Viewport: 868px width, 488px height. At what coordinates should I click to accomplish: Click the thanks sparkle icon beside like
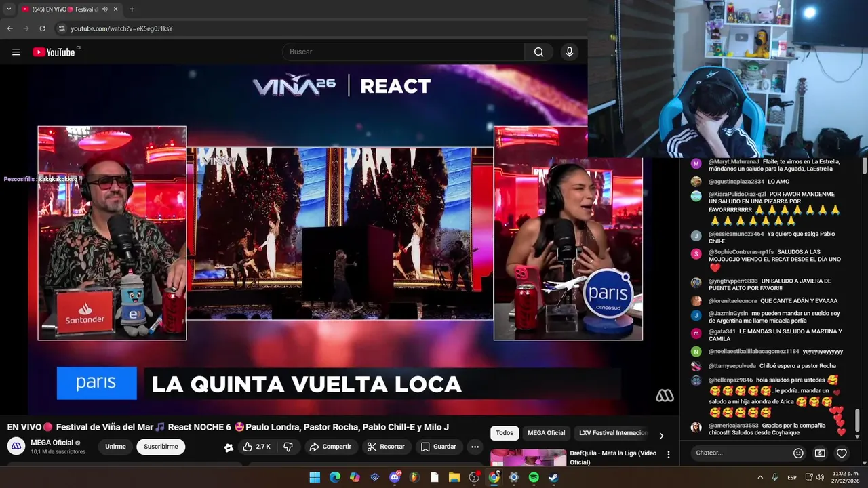(229, 447)
